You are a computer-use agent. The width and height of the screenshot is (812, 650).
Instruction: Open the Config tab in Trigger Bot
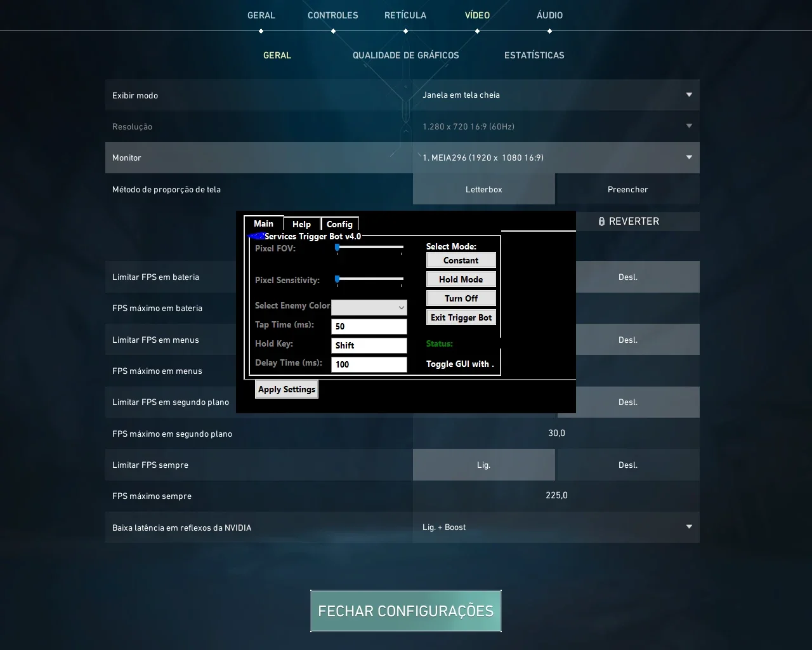coord(339,224)
